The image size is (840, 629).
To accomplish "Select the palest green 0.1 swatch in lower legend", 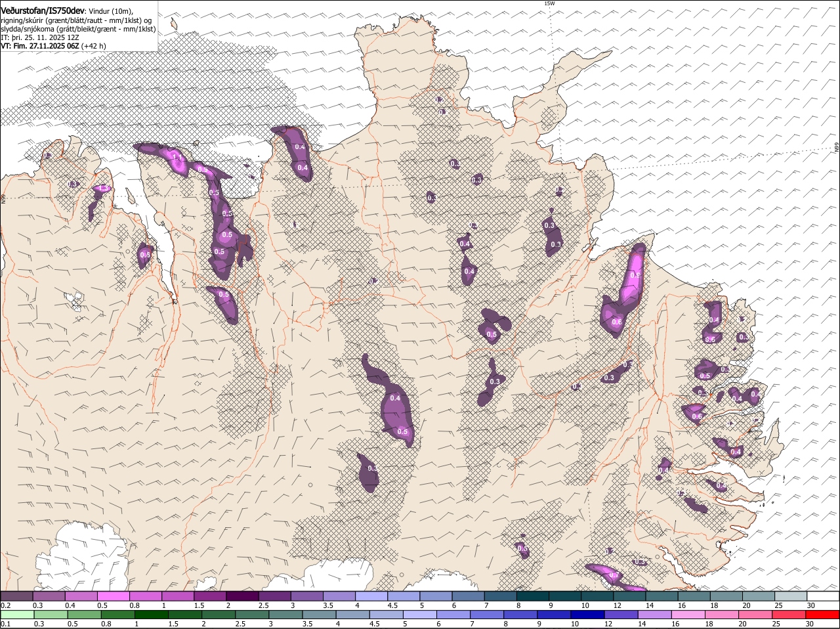I will [x=17, y=615].
